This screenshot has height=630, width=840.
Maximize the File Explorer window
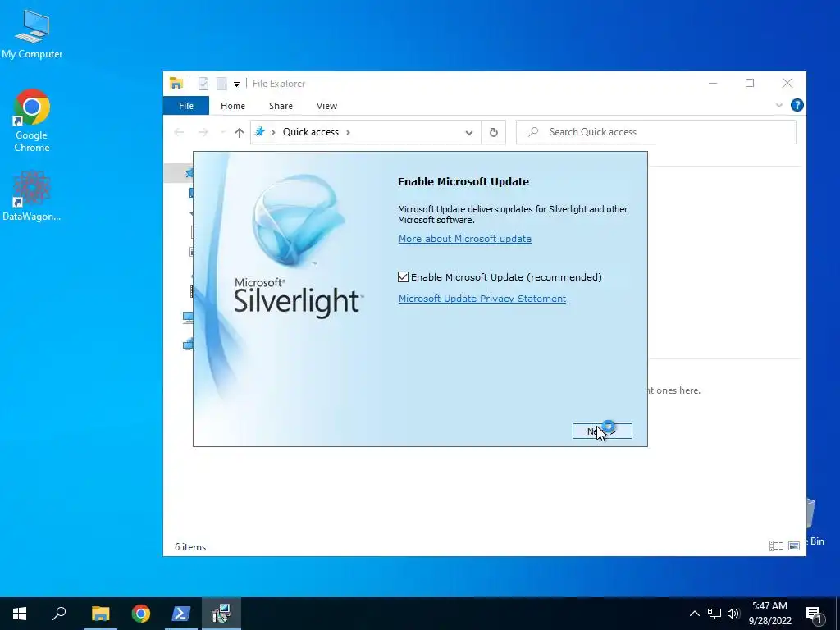click(x=750, y=83)
